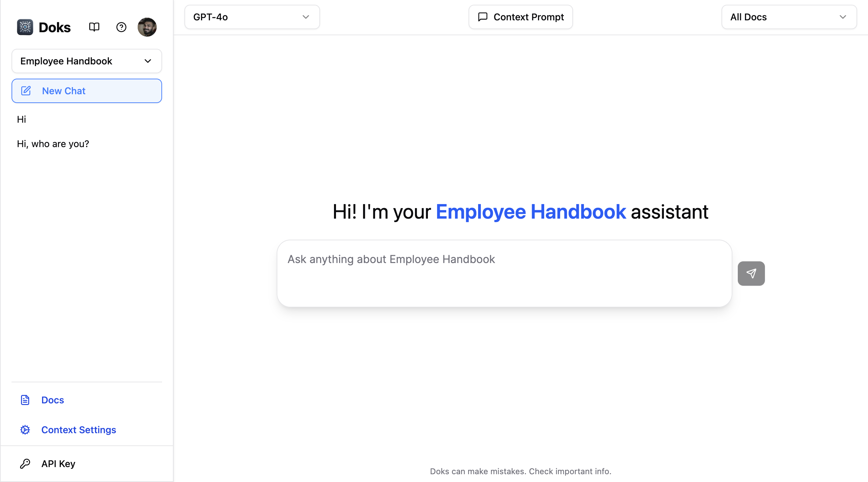Open the API Key page

pyautogui.click(x=58, y=464)
